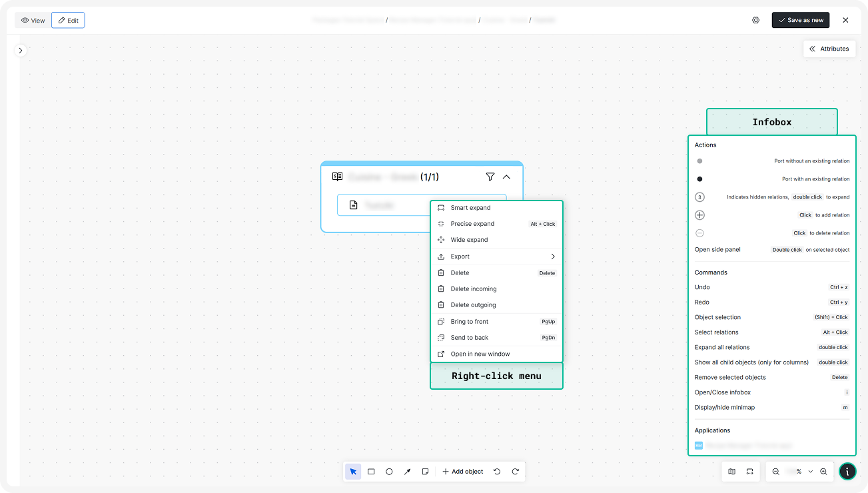Redo the last action

(x=515, y=471)
